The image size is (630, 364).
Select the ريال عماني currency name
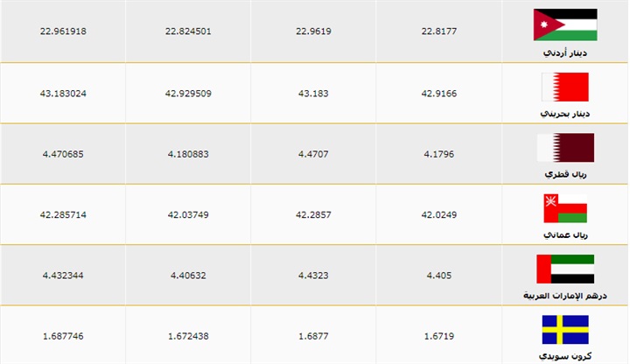564,236
